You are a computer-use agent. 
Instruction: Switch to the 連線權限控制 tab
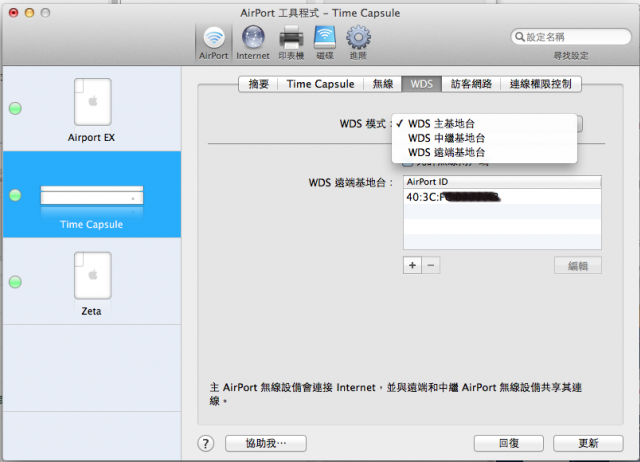tap(540, 84)
